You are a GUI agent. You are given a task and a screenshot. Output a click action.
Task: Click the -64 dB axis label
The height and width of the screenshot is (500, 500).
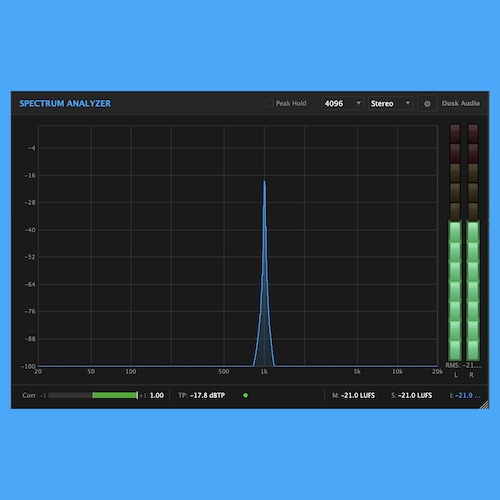click(x=30, y=284)
